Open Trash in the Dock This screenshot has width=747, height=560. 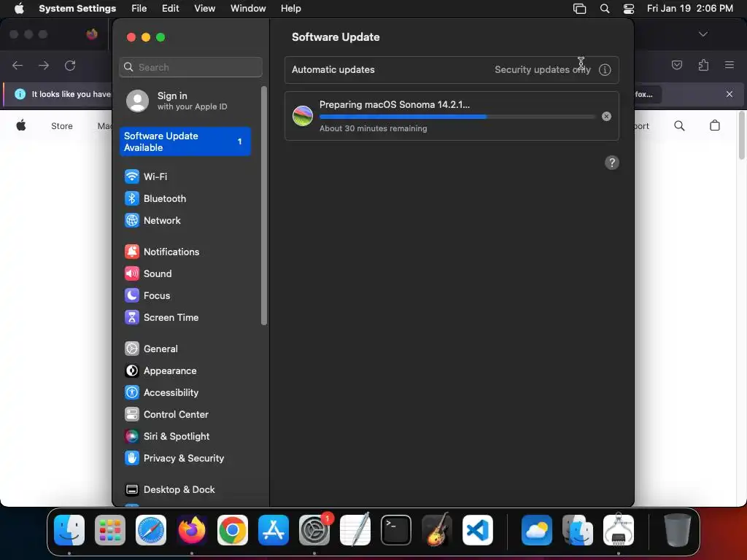tap(678, 530)
